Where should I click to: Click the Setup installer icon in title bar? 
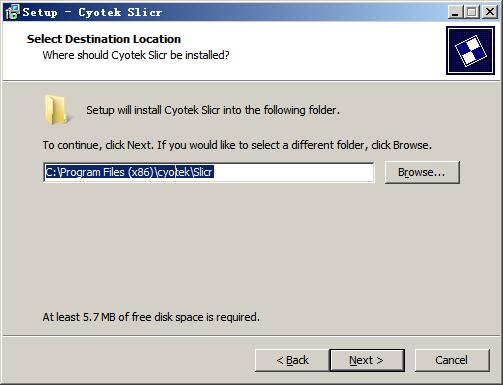[x=12, y=12]
